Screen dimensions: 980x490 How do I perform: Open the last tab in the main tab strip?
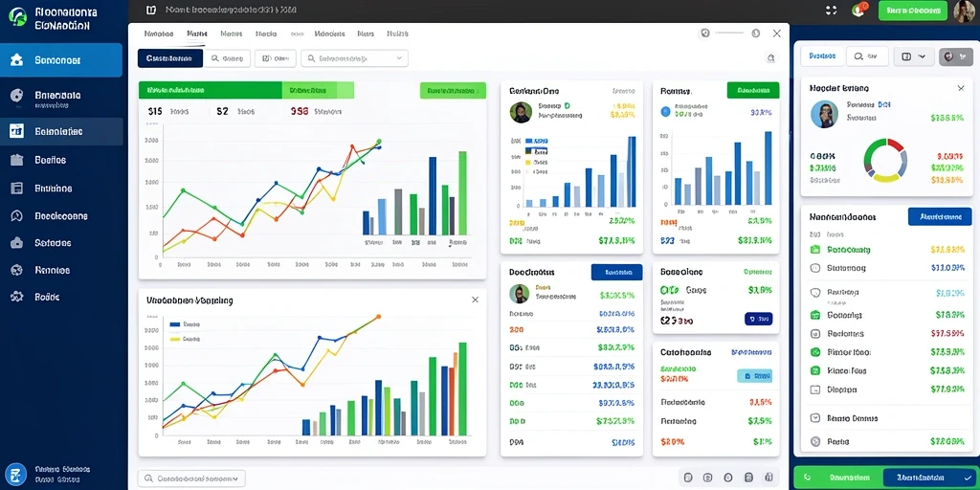(x=397, y=33)
